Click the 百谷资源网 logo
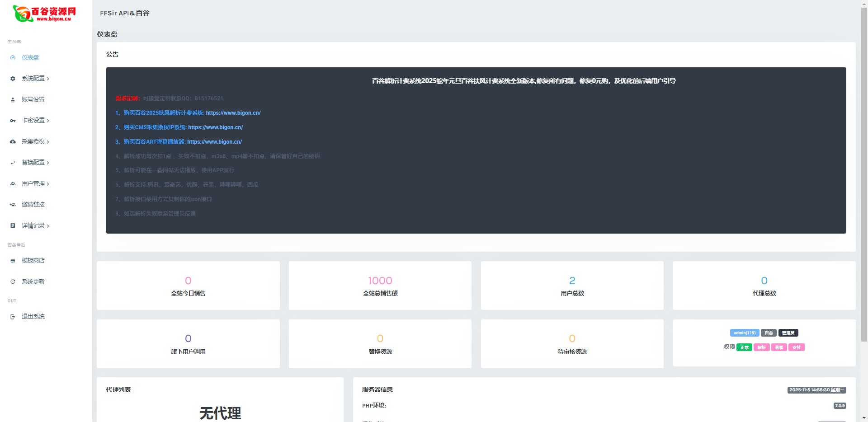Screen dimensions: 868x422 [x=44, y=14]
